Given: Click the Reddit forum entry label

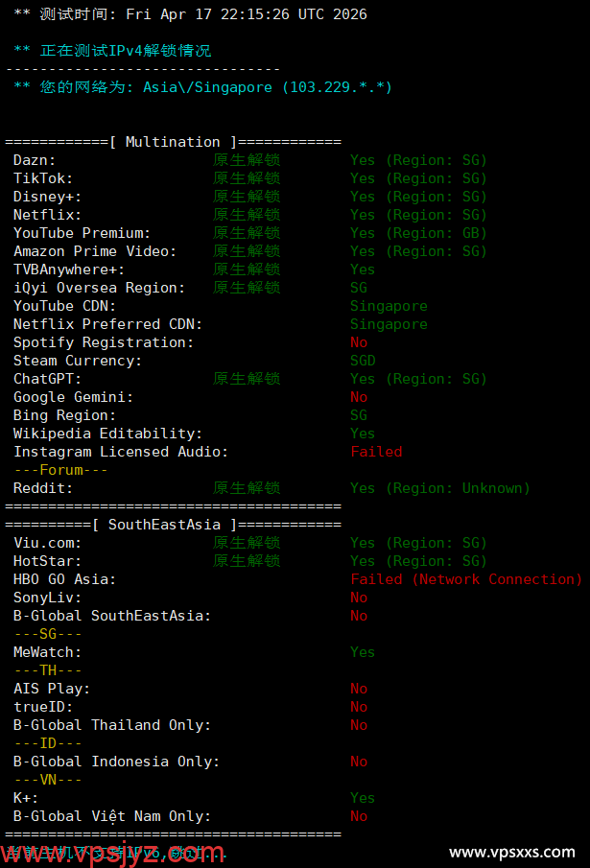Looking at the screenshot, I should pos(43,488).
